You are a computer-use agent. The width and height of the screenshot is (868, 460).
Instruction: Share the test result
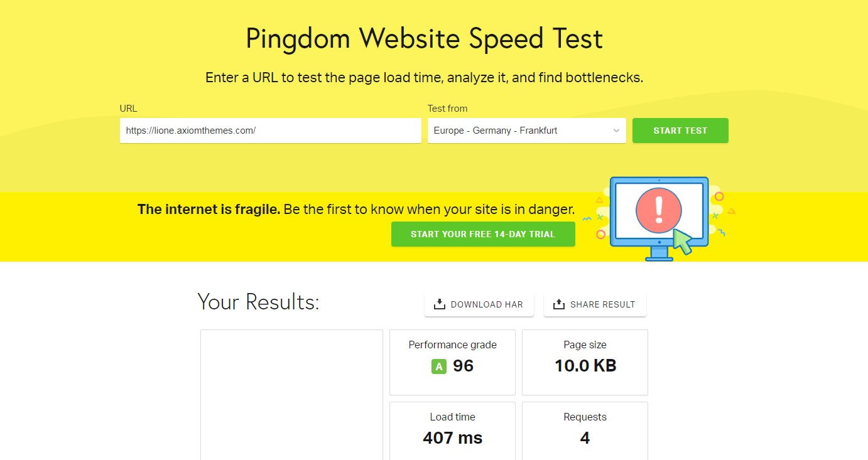pyautogui.click(x=595, y=304)
